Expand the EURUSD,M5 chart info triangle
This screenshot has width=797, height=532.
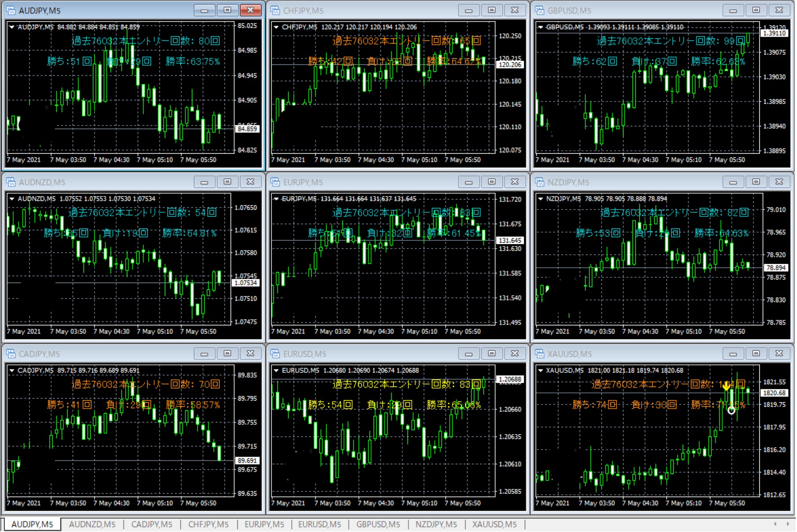tap(276, 371)
